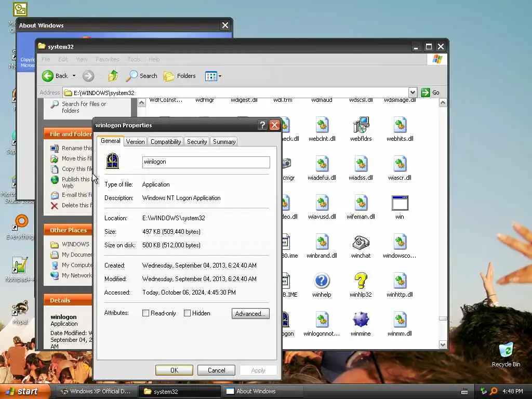Switch to the Security tab
Viewport: 532px width, 399px height.
click(x=197, y=142)
